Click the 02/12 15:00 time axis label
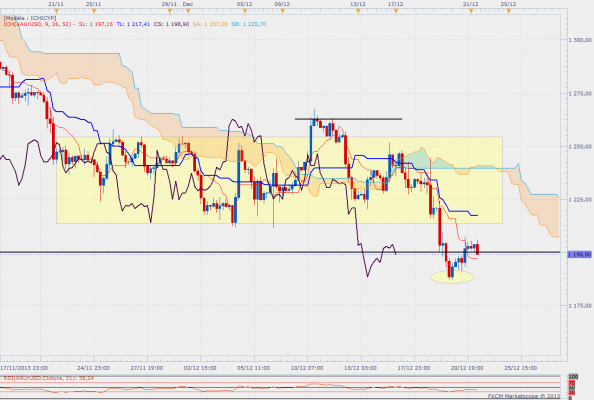The height and width of the screenshot is (400, 594). tap(200, 368)
